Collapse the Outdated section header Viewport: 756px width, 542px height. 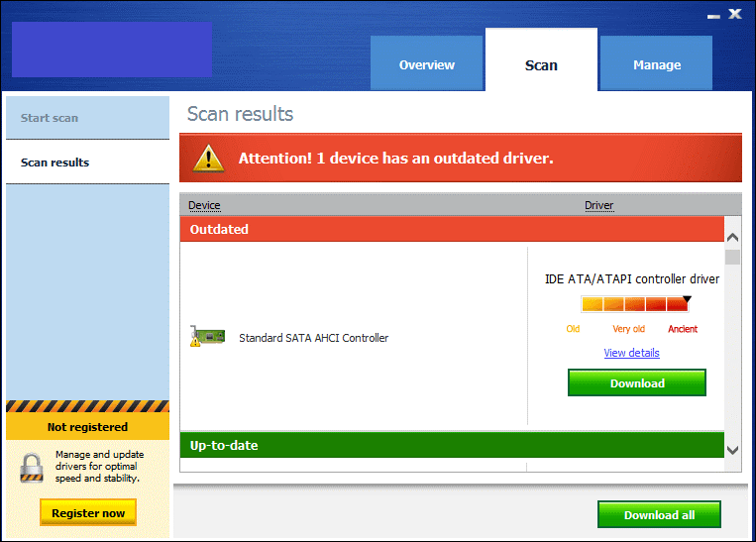click(452, 229)
